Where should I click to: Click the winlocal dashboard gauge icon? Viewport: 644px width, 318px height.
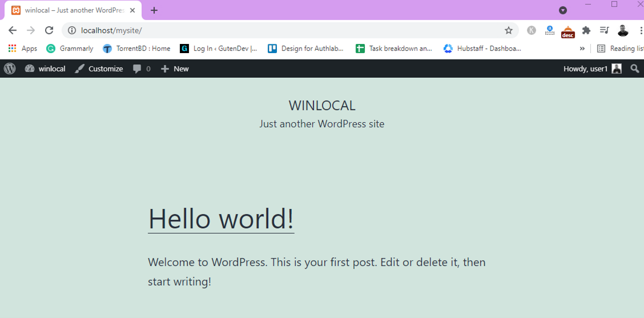click(x=30, y=69)
